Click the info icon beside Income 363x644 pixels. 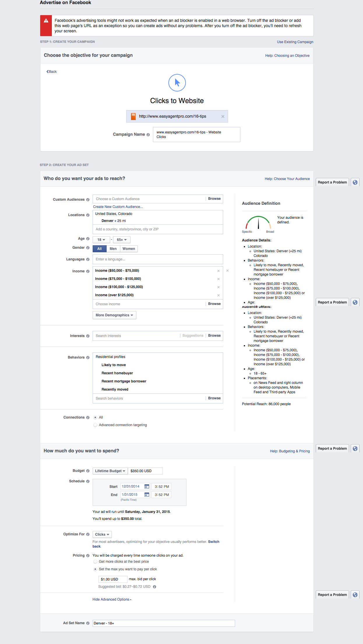tap(88, 271)
